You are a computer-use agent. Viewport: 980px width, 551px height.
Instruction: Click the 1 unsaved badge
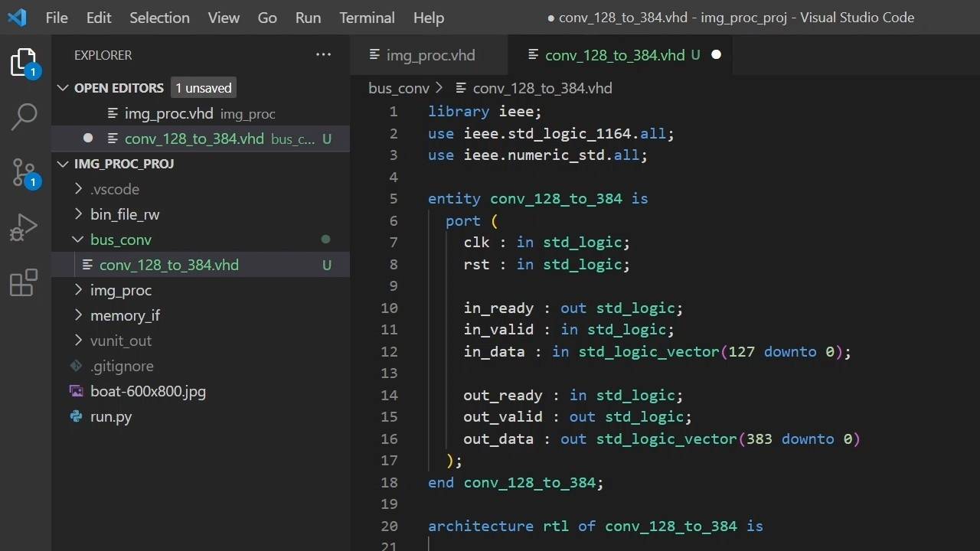(204, 88)
